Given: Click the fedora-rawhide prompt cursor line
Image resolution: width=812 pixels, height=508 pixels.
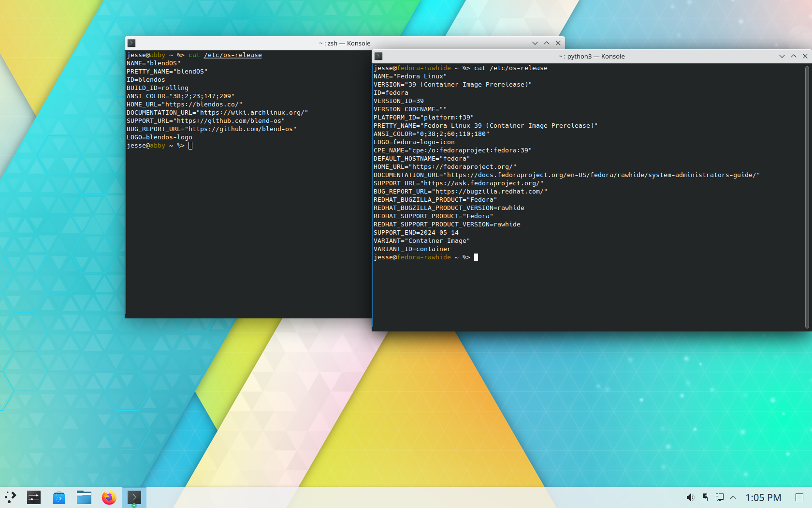Looking at the screenshot, I should pos(426,257).
